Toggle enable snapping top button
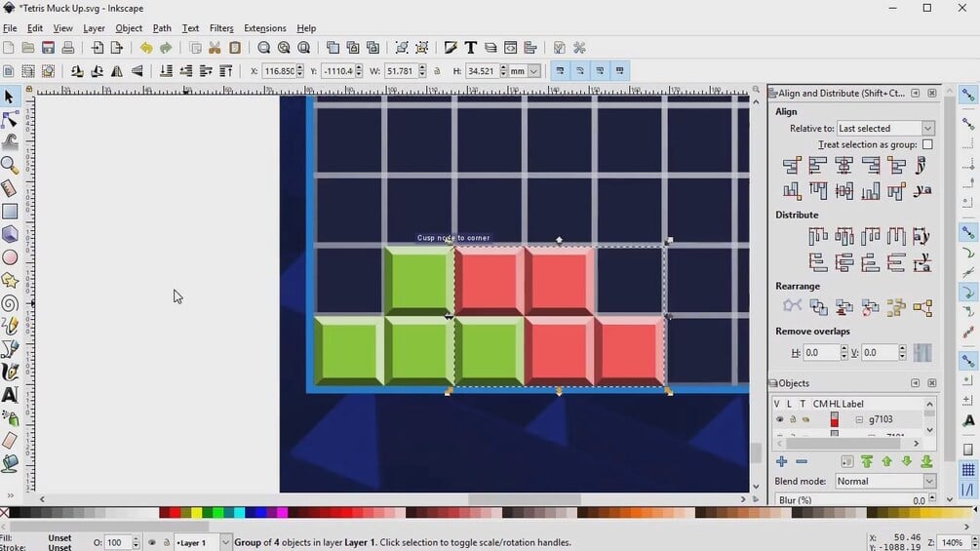Viewport: 980px width, 551px height. [968, 95]
